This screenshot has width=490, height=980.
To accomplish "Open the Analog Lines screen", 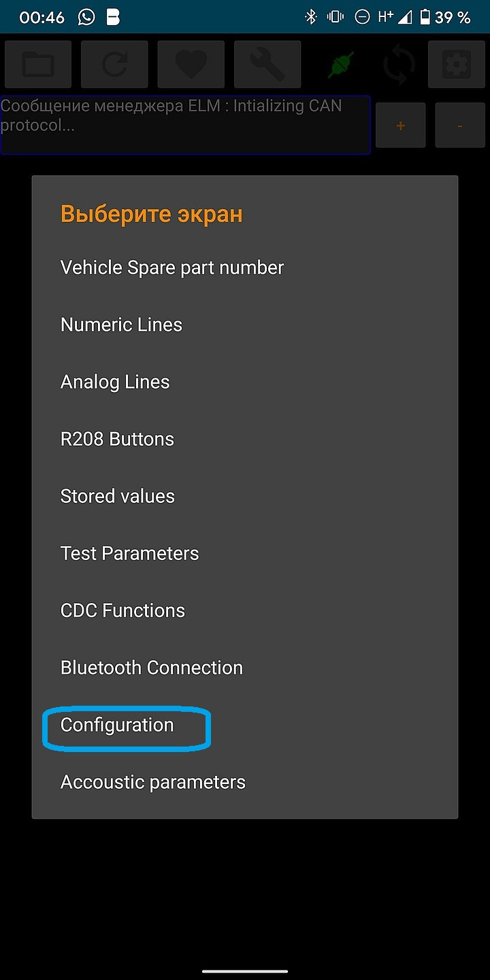I will tap(115, 382).
